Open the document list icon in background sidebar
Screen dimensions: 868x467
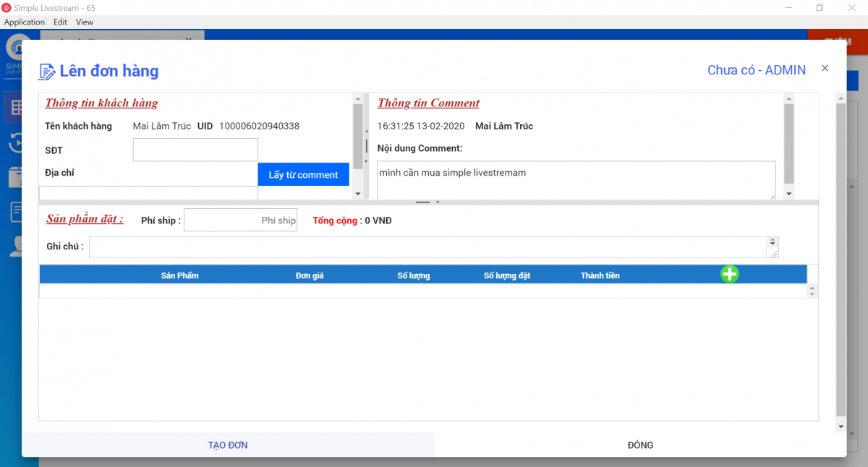click(15, 212)
